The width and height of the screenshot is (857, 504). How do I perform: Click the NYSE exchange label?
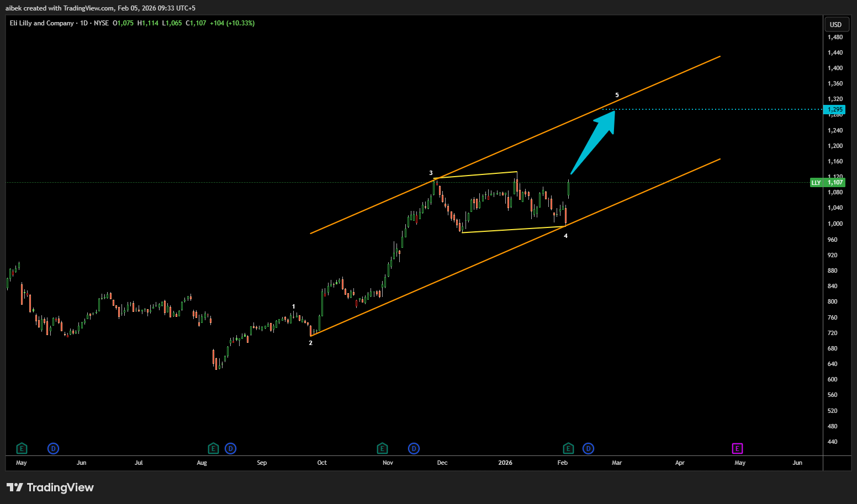[x=101, y=23]
